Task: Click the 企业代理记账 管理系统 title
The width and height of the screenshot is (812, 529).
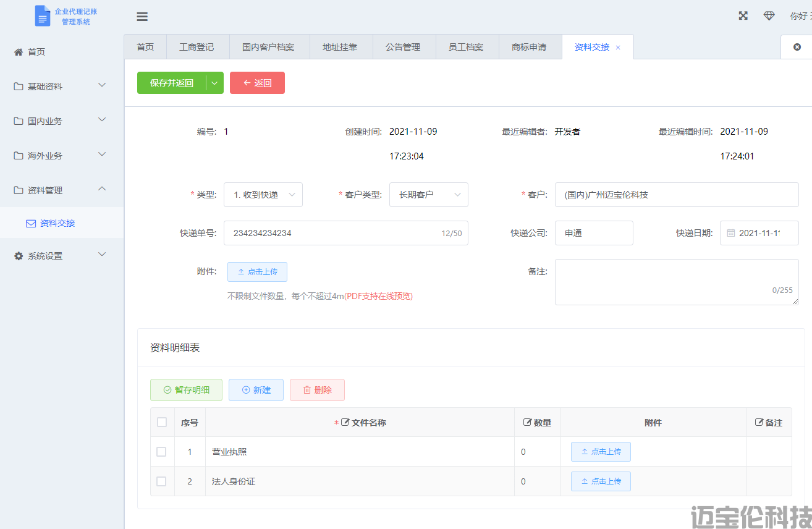Action: click(76, 17)
